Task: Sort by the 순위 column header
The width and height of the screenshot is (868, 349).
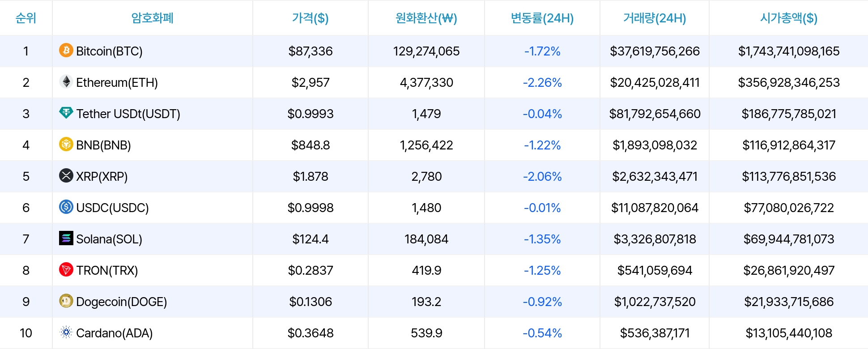Action: click(x=26, y=18)
